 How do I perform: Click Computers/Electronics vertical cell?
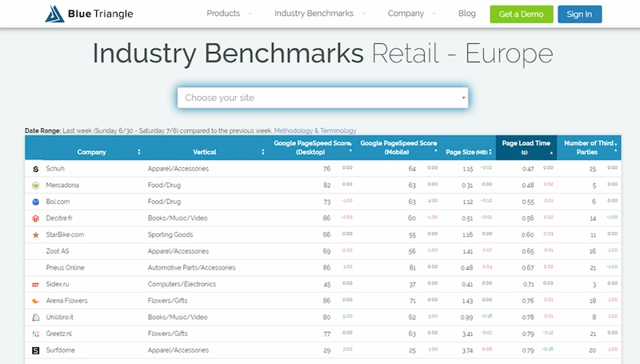click(x=182, y=284)
